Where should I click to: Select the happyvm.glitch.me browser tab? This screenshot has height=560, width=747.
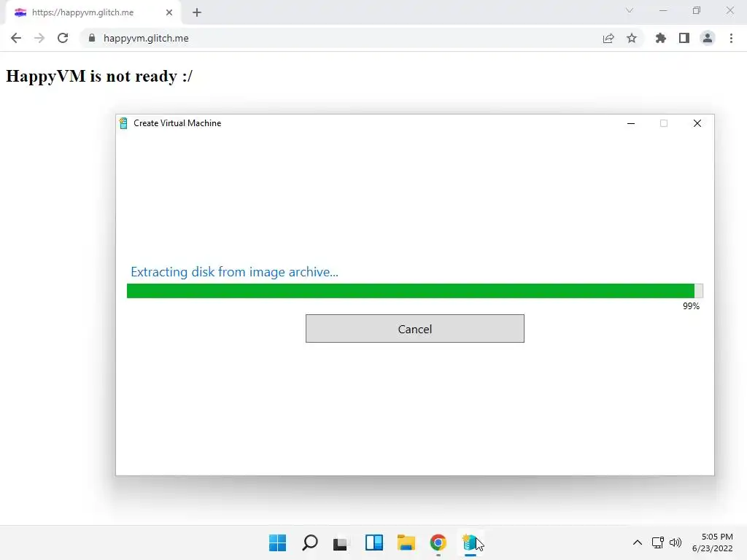pyautogui.click(x=93, y=12)
